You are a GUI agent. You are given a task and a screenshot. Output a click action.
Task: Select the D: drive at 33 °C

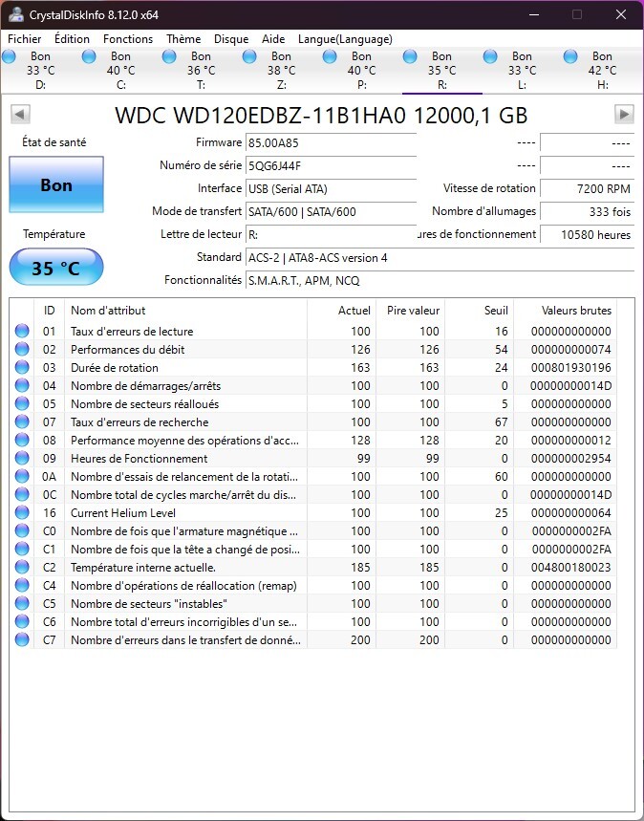point(40,70)
